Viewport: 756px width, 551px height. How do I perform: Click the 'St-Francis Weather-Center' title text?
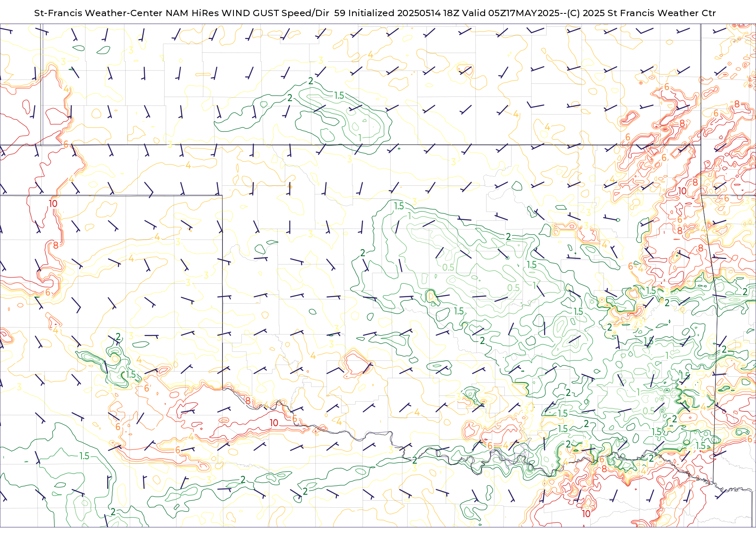coord(98,13)
